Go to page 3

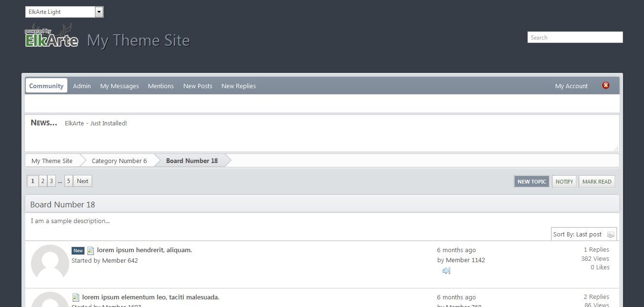[52, 181]
